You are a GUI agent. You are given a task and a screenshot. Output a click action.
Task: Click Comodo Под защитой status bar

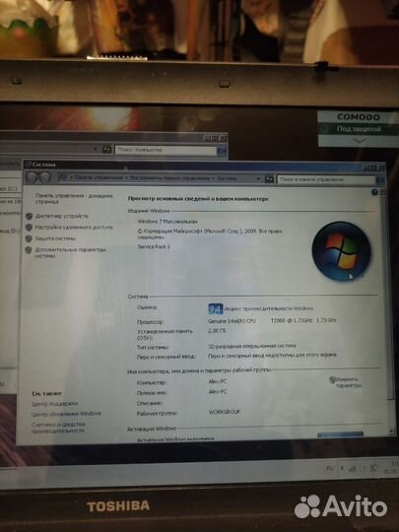click(x=359, y=129)
